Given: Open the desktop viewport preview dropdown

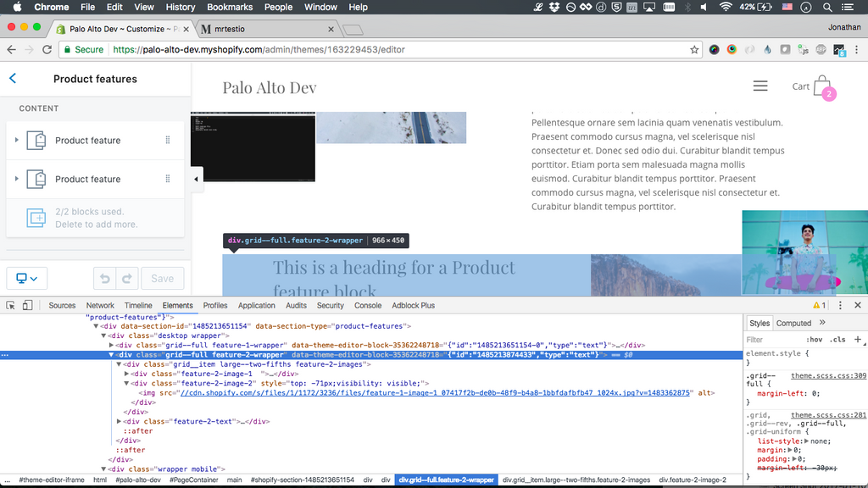Looking at the screenshot, I should pyautogui.click(x=27, y=278).
